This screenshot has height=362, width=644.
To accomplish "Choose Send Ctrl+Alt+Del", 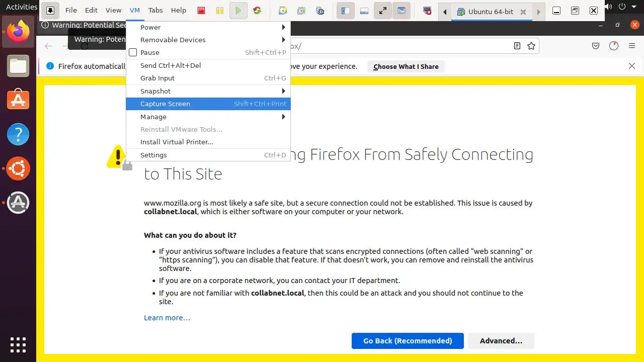I will [208, 65].
